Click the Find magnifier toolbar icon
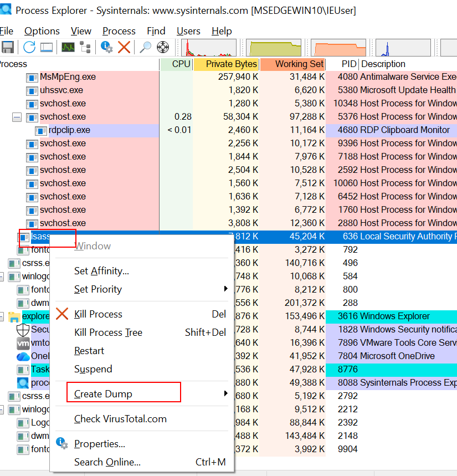The height and width of the screenshot is (476, 457). [145, 47]
